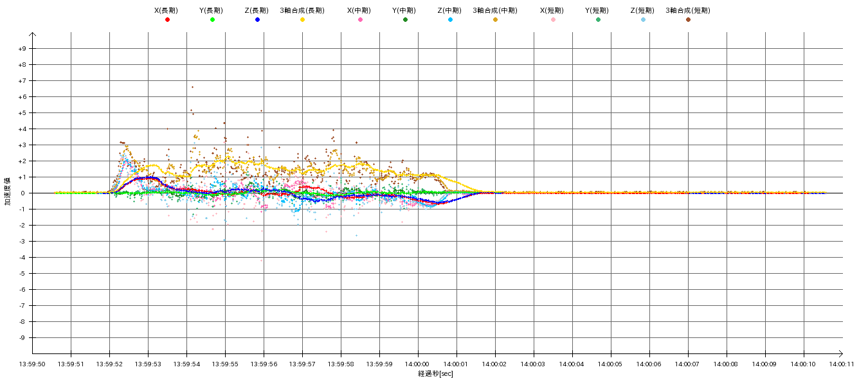Screen dimensions: 868x392
Task: Click the 加速度値 y-axis title
Action: pyautogui.click(x=8, y=192)
